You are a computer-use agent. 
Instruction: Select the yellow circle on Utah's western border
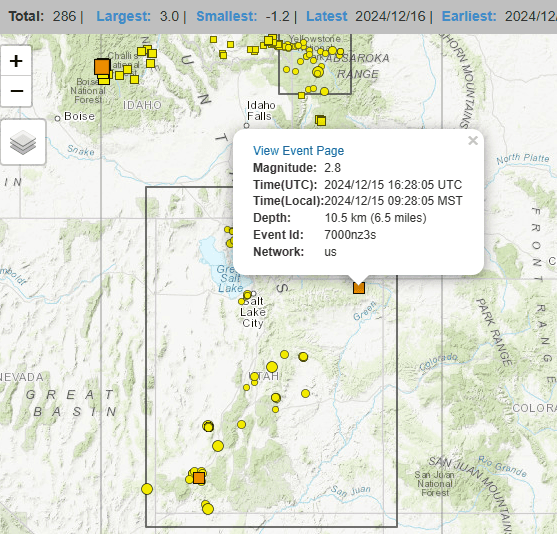[147, 489]
